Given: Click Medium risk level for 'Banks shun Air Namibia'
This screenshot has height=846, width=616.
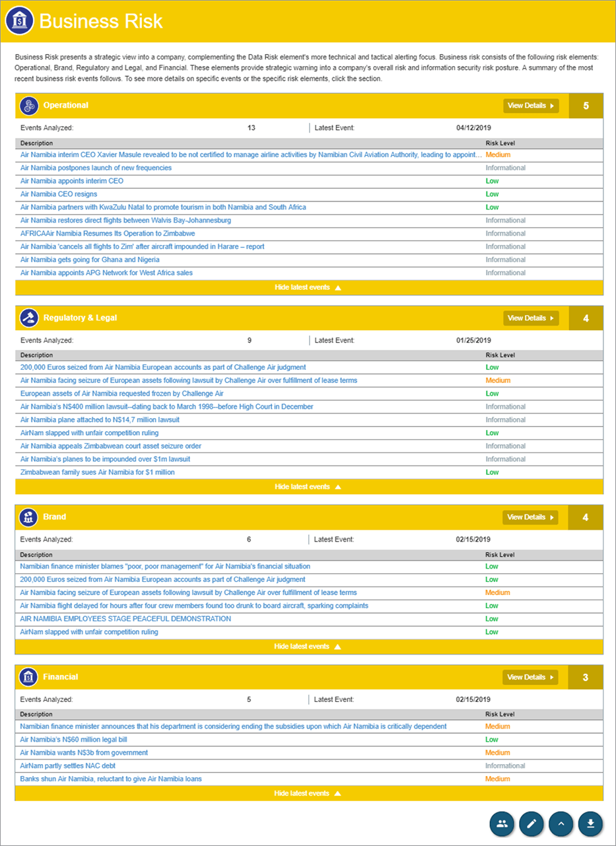Looking at the screenshot, I should click(498, 779).
